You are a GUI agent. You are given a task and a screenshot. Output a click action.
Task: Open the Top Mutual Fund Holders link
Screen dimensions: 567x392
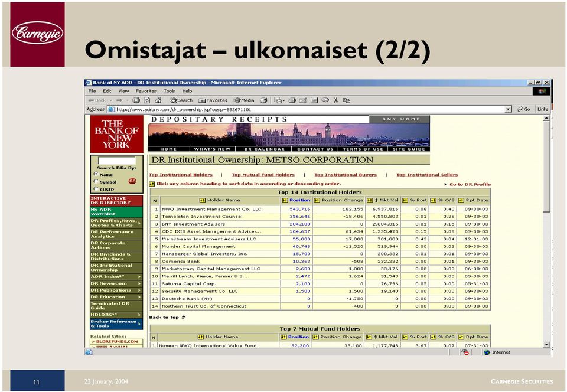[x=263, y=175]
